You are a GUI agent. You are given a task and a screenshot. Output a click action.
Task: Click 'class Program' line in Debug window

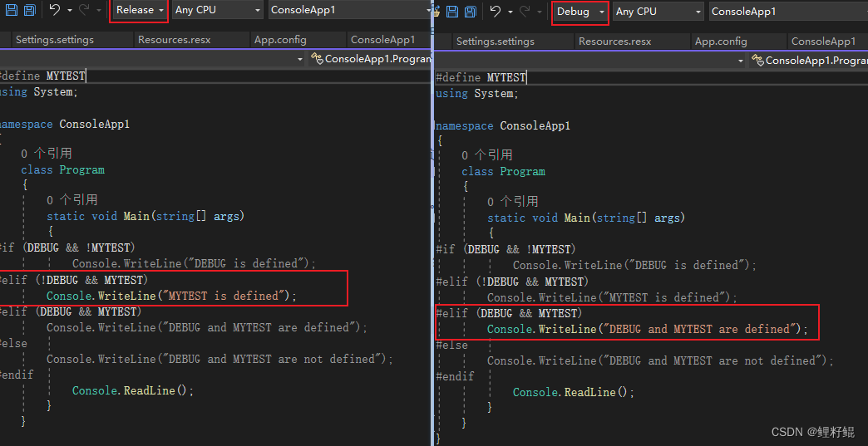coord(503,171)
